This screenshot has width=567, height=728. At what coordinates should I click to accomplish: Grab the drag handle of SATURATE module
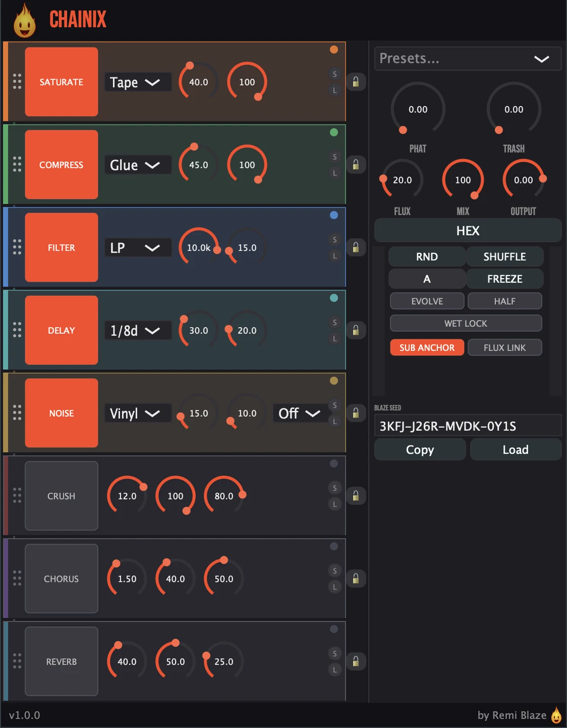[17, 82]
